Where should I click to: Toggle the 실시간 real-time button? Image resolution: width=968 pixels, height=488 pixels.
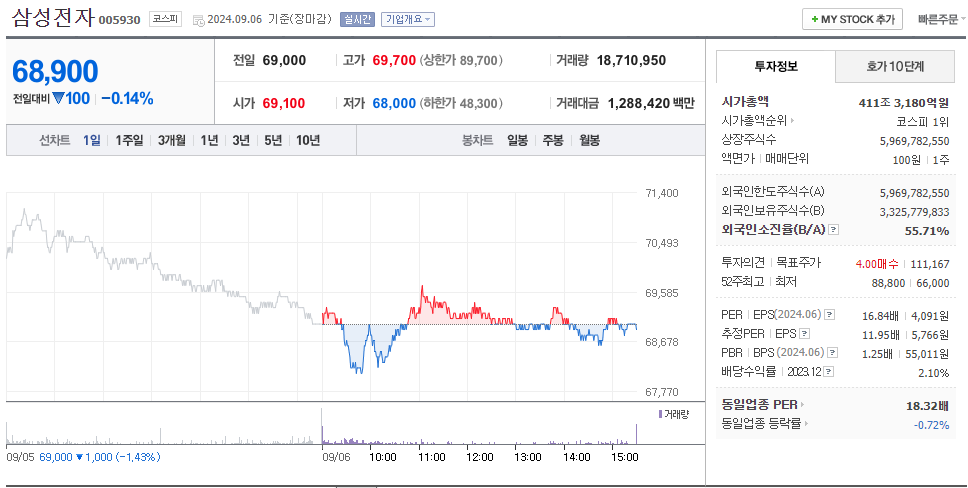point(357,19)
